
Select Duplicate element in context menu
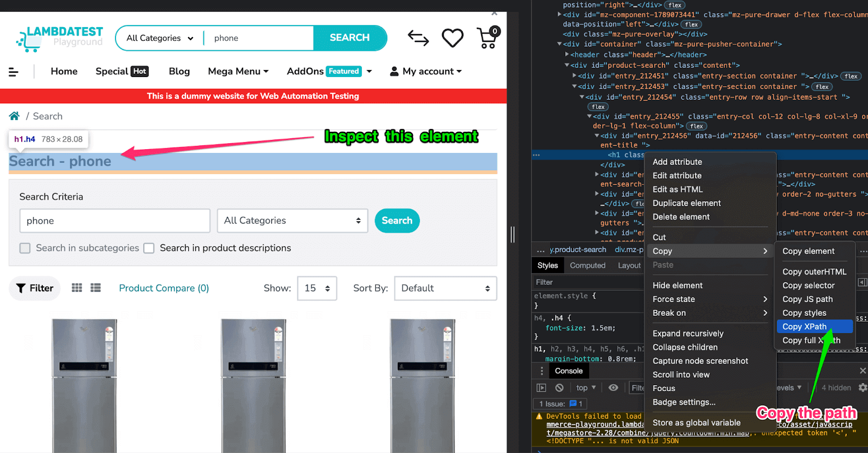pos(710,203)
